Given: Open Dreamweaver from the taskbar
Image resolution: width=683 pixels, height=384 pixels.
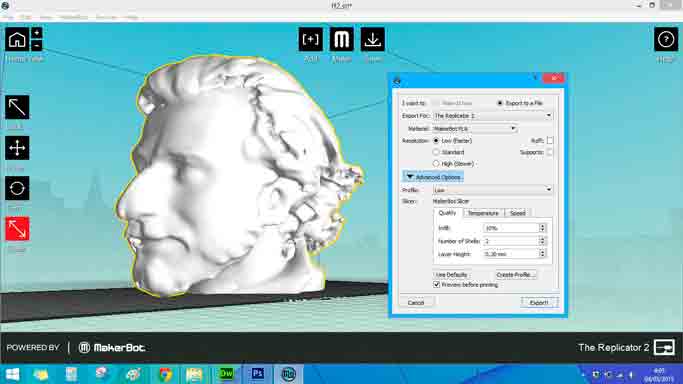Looking at the screenshot, I should [x=226, y=374].
